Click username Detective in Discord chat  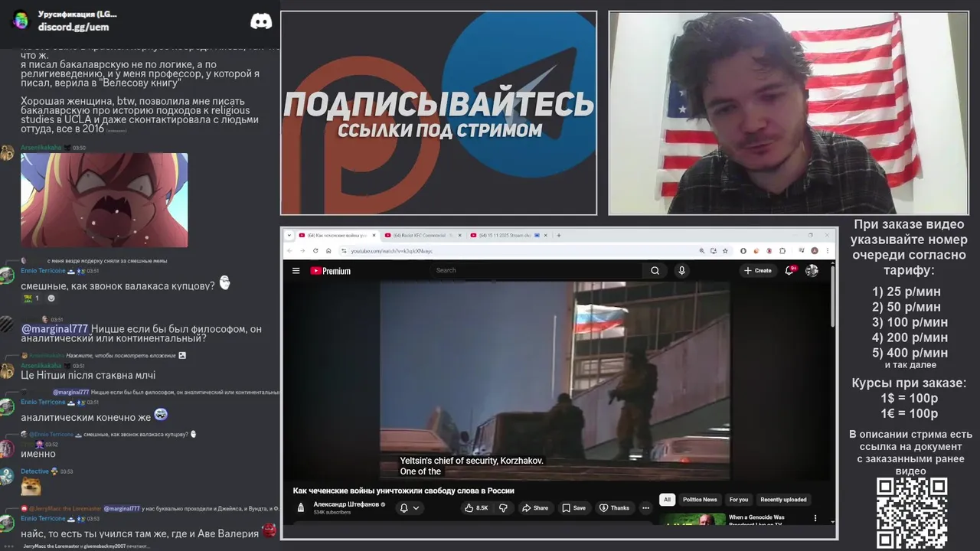pyautogui.click(x=34, y=471)
